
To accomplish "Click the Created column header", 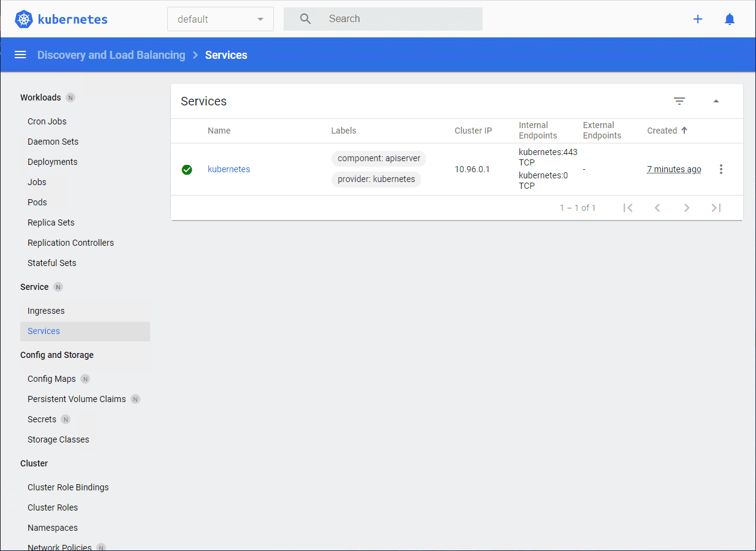I will click(x=662, y=131).
